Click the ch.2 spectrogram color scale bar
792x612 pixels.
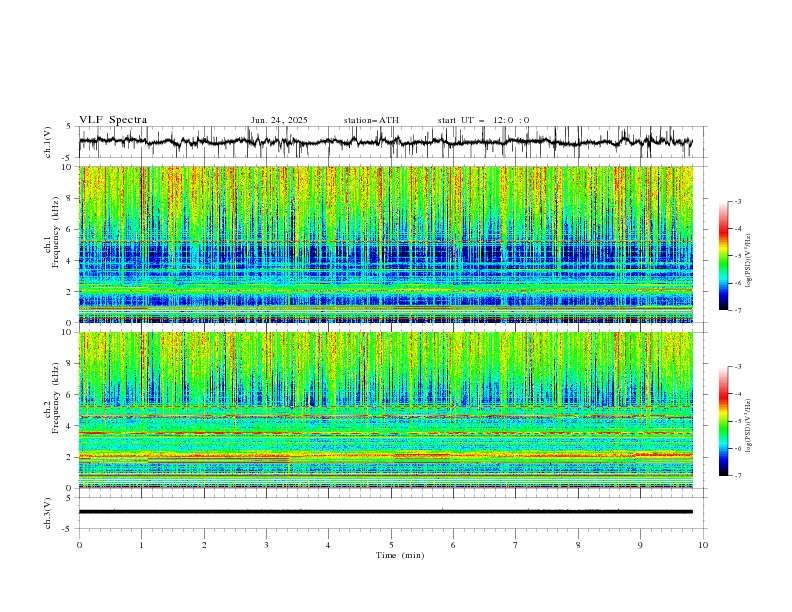click(723, 421)
